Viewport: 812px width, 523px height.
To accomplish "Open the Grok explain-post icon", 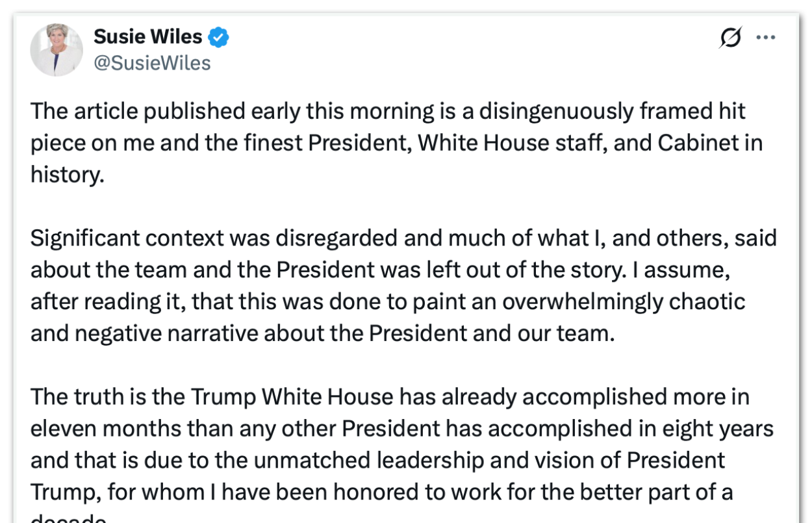I will (730, 39).
